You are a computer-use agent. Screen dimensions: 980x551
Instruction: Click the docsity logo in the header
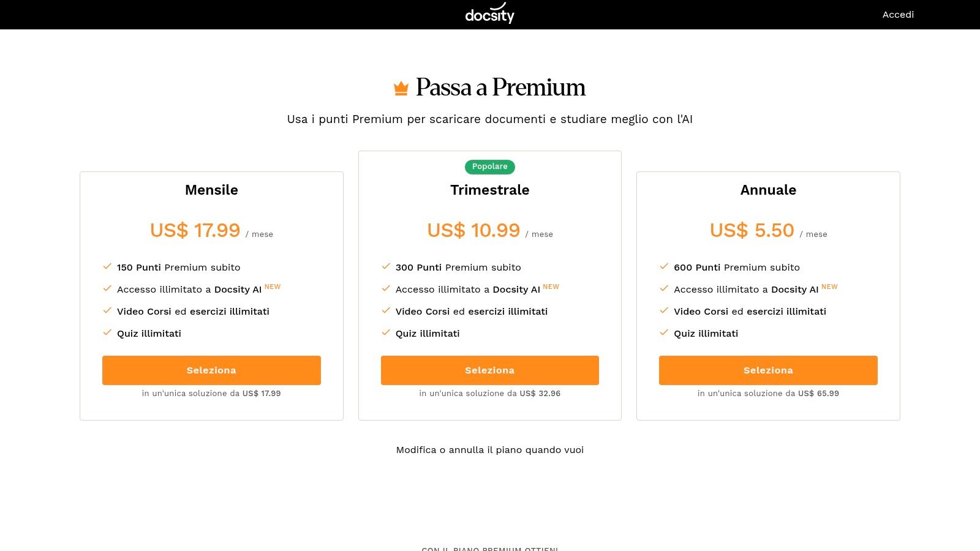[489, 13]
